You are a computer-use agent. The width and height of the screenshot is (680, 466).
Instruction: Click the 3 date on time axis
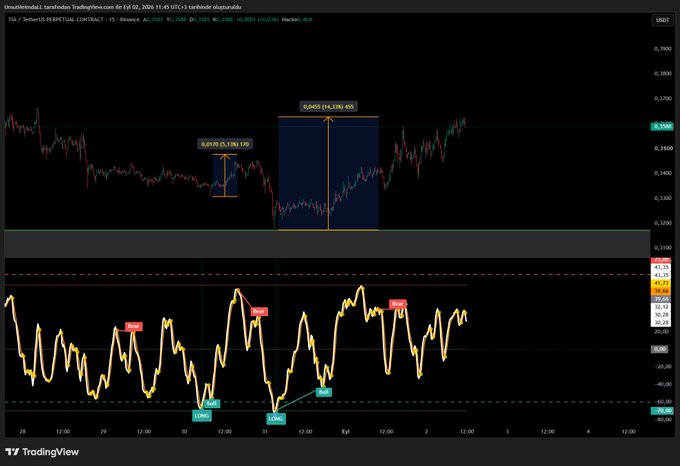507,432
